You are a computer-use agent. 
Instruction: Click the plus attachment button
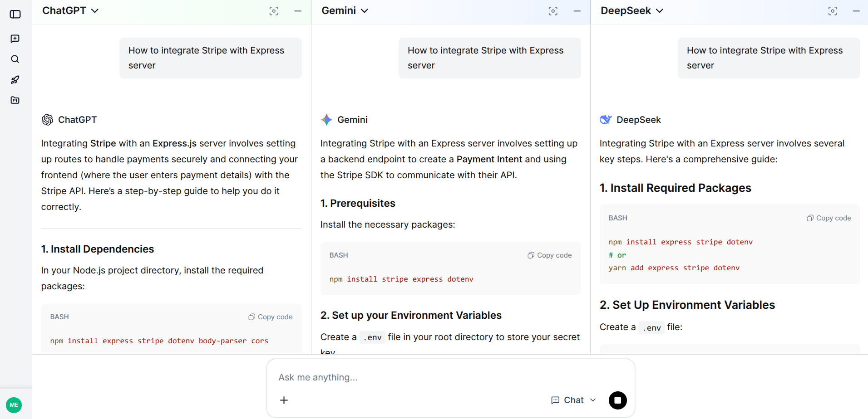[x=284, y=400]
